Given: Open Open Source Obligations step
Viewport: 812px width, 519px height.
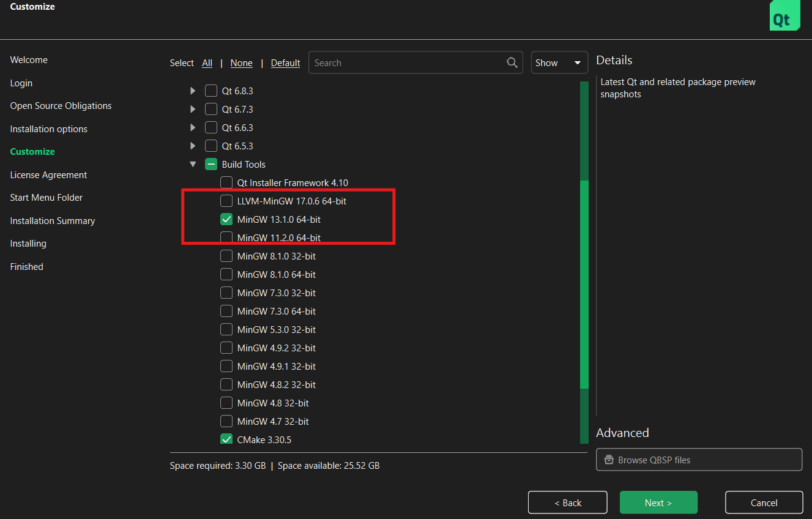Looking at the screenshot, I should pyautogui.click(x=61, y=106).
